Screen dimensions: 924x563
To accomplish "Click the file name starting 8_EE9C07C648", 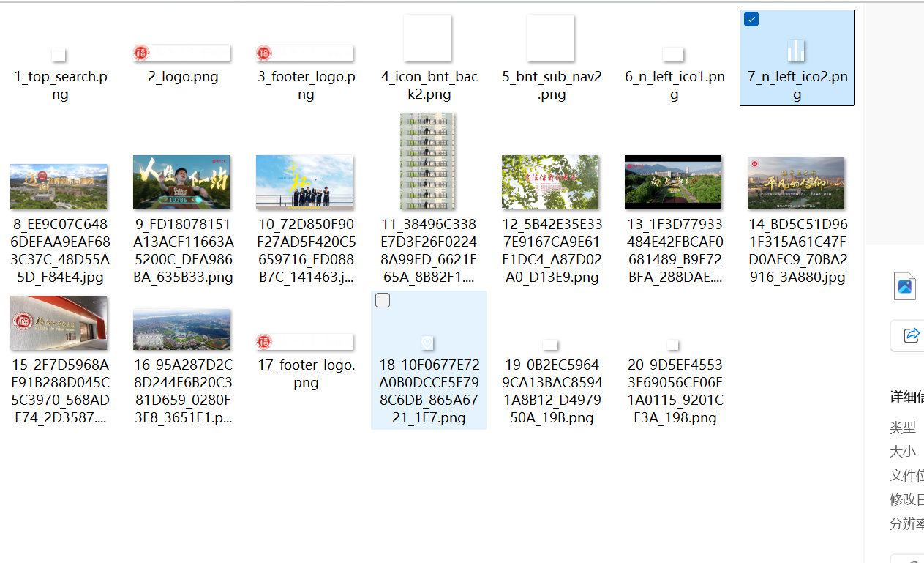I will point(60,251).
